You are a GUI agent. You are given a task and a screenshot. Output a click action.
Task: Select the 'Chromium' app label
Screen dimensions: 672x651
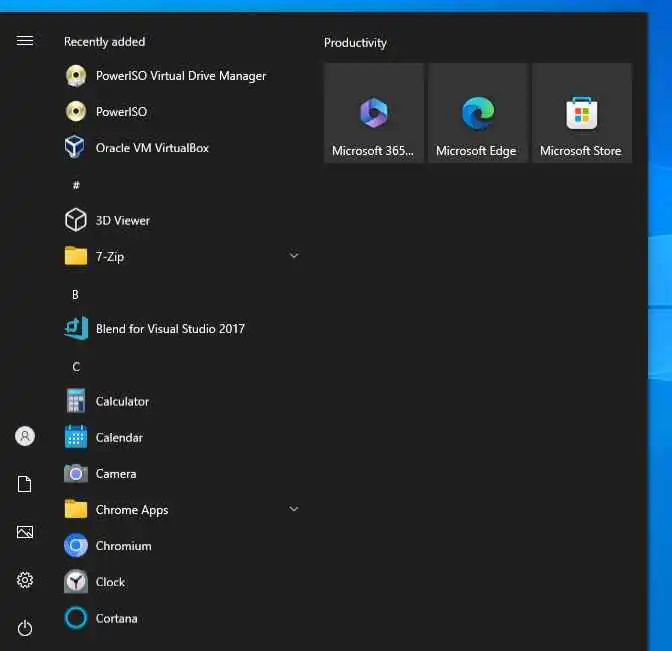click(x=123, y=546)
